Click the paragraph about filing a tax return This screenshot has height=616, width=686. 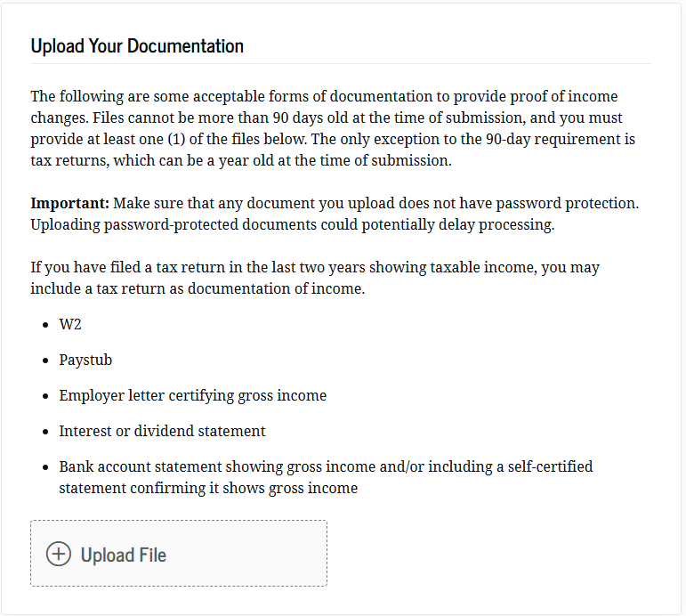315,278
